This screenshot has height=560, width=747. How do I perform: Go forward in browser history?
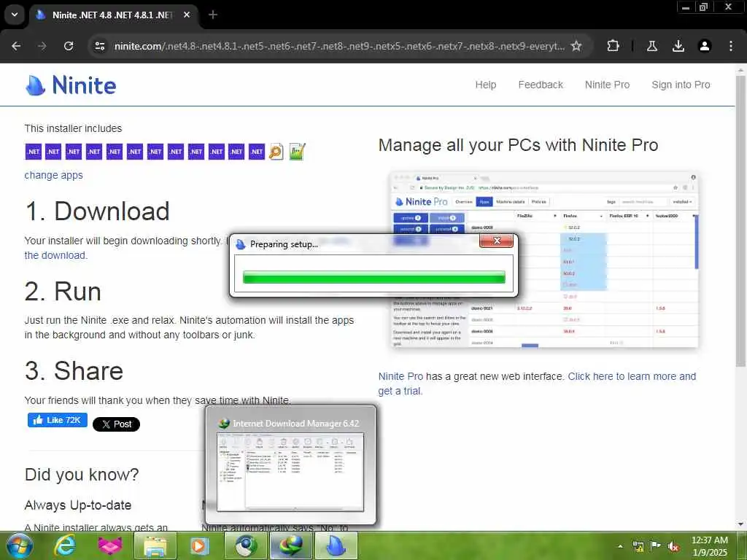pos(42,46)
